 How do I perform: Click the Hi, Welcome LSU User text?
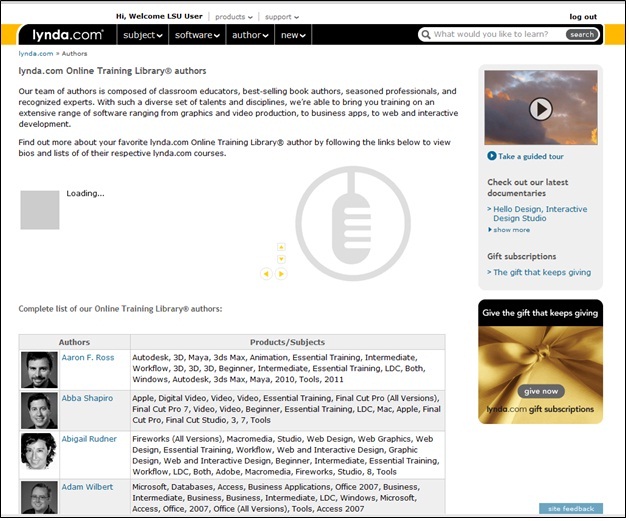point(159,16)
